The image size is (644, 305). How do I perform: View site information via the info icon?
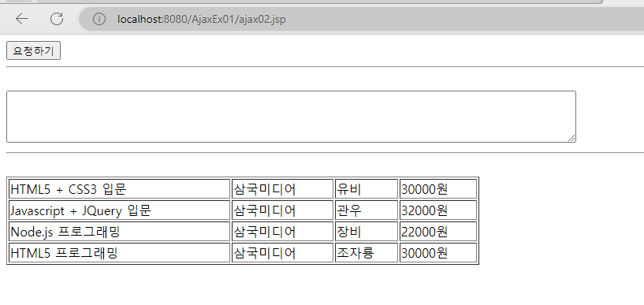[x=99, y=19]
